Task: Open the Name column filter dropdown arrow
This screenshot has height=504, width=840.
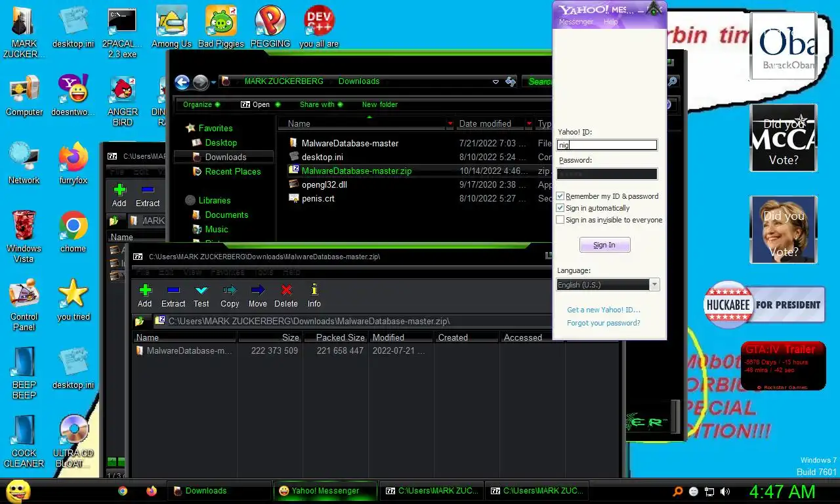Action: coord(450,123)
